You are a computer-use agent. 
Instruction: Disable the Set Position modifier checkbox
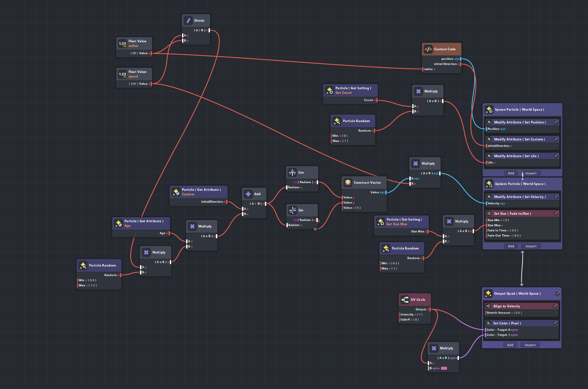pos(556,122)
